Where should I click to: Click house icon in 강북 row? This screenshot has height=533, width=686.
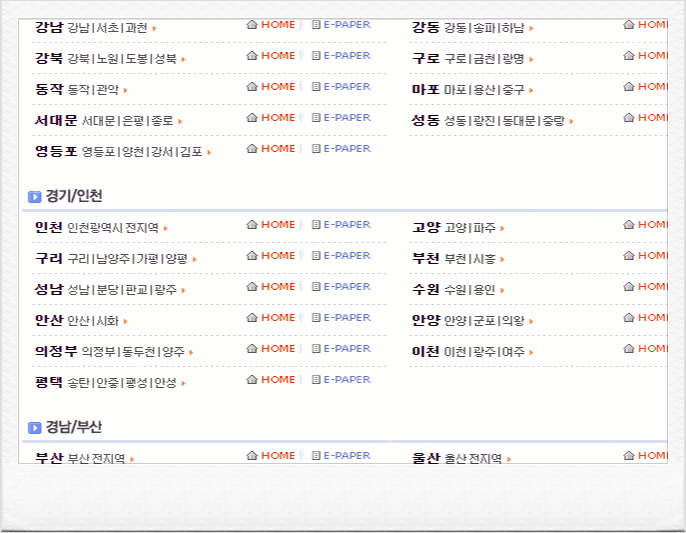tap(252, 56)
